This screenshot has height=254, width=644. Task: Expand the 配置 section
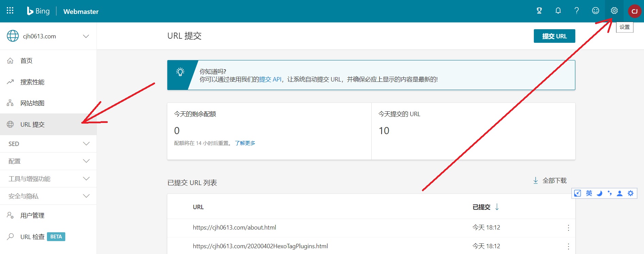[x=48, y=161]
